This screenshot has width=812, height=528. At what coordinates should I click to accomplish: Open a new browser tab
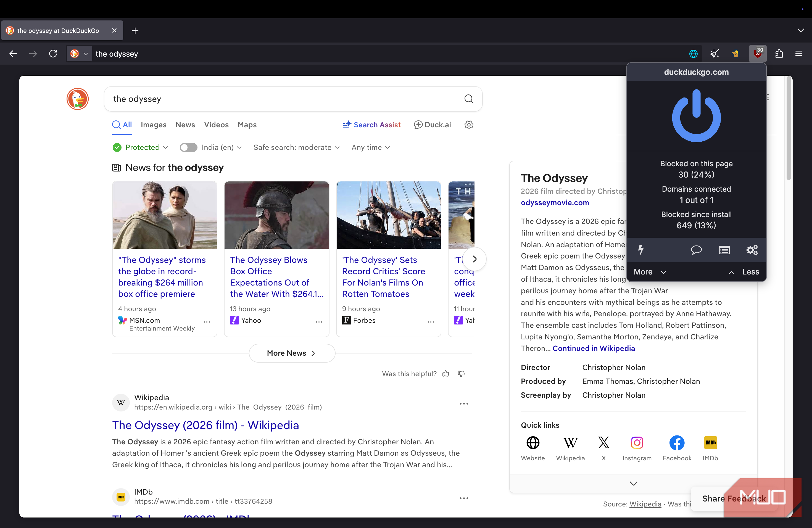(x=135, y=31)
